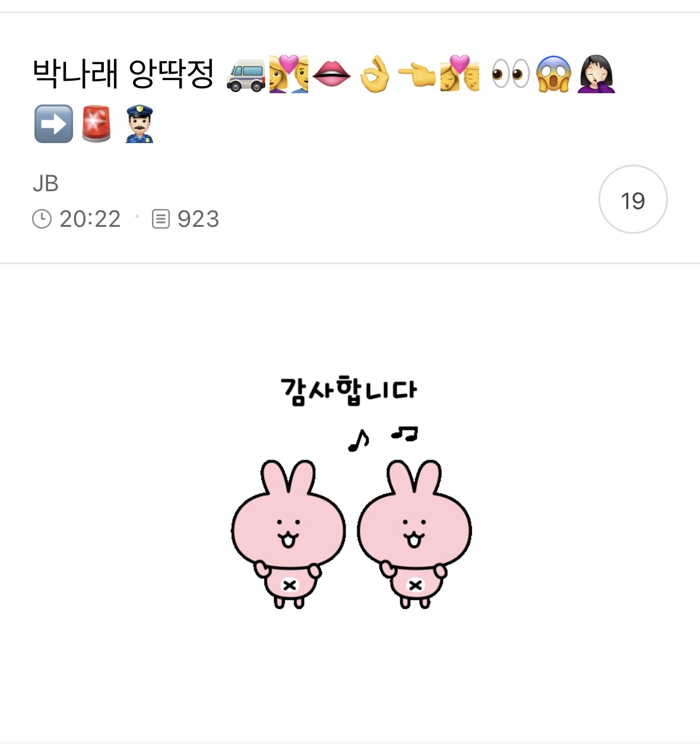Image resolution: width=700 pixels, height=744 pixels.
Task: Click the right pink rabbit sticker
Action: pyautogui.click(x=414, y=533)
